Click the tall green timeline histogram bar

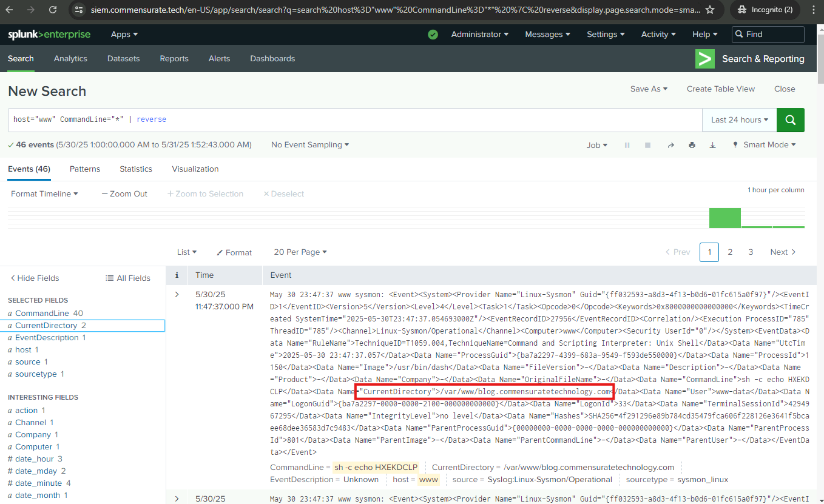tap(724, 218)
